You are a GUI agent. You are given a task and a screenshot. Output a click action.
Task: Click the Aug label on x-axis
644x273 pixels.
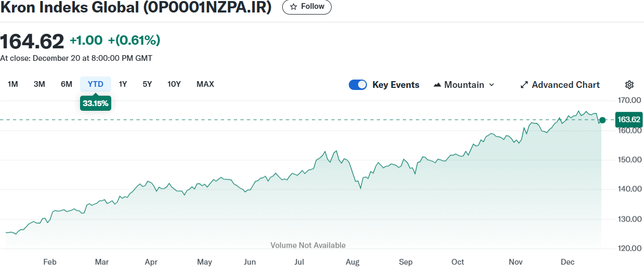353,262
